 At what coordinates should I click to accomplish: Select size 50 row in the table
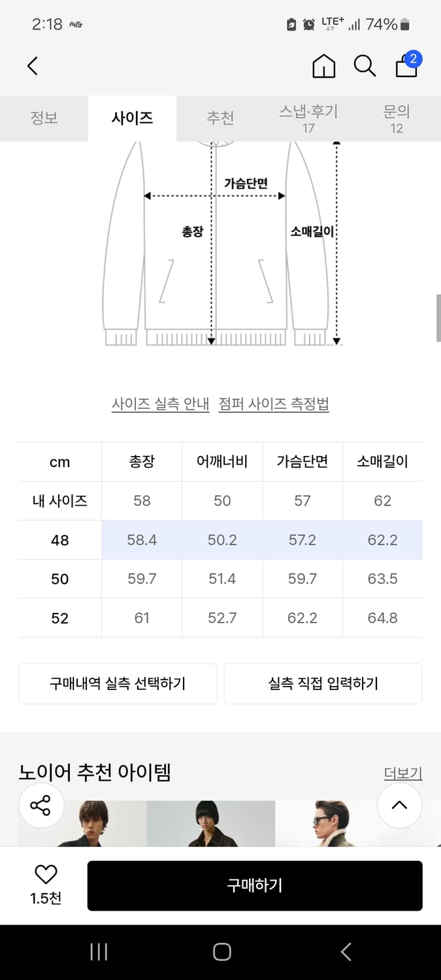pos(220,579)
